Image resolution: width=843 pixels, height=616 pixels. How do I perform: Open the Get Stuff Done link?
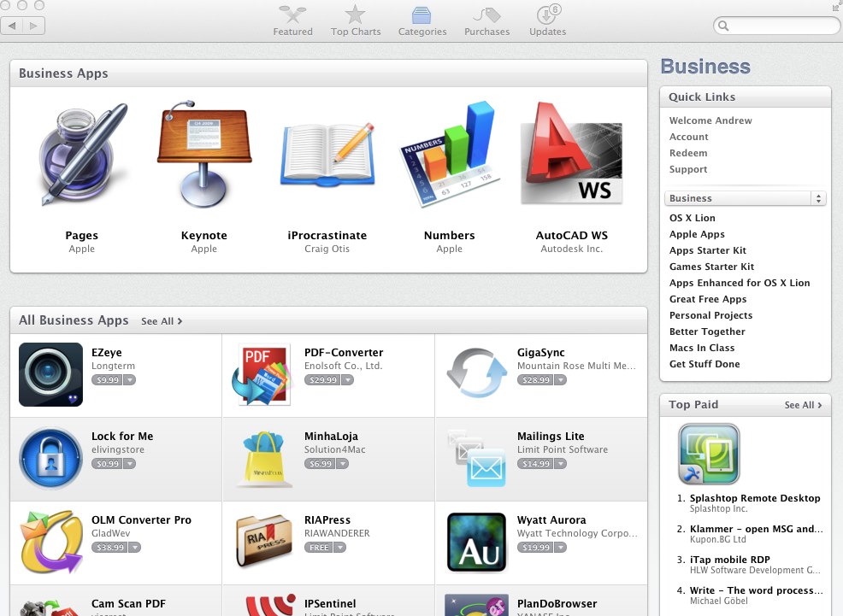(704, 364)
